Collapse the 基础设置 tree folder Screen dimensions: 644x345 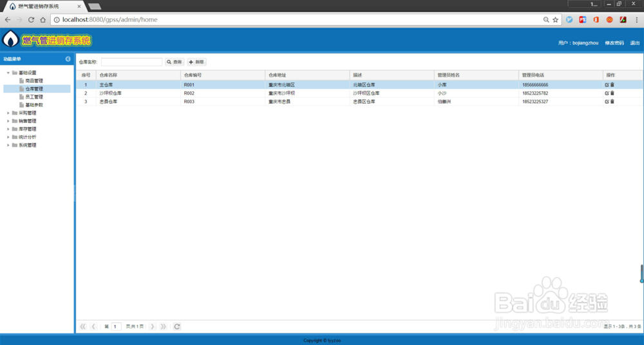(8, 73)
